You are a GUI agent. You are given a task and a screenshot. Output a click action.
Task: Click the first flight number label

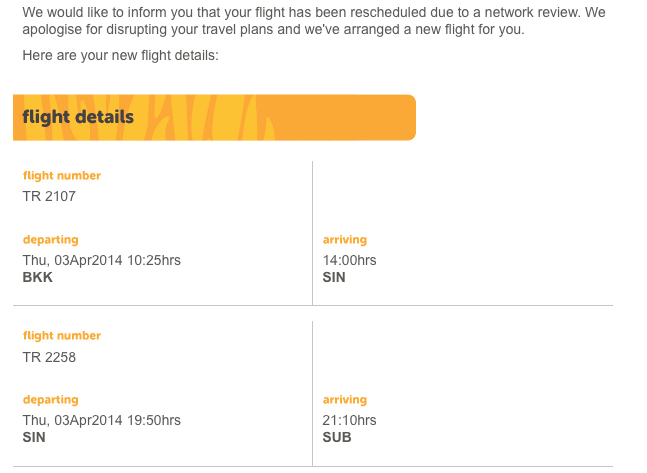[x=62, y=176]
